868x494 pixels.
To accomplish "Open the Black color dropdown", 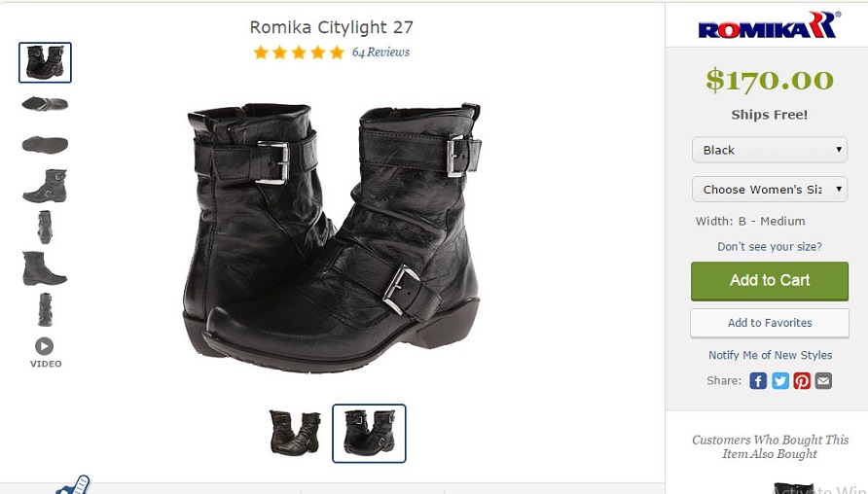I will click(769, 150).
